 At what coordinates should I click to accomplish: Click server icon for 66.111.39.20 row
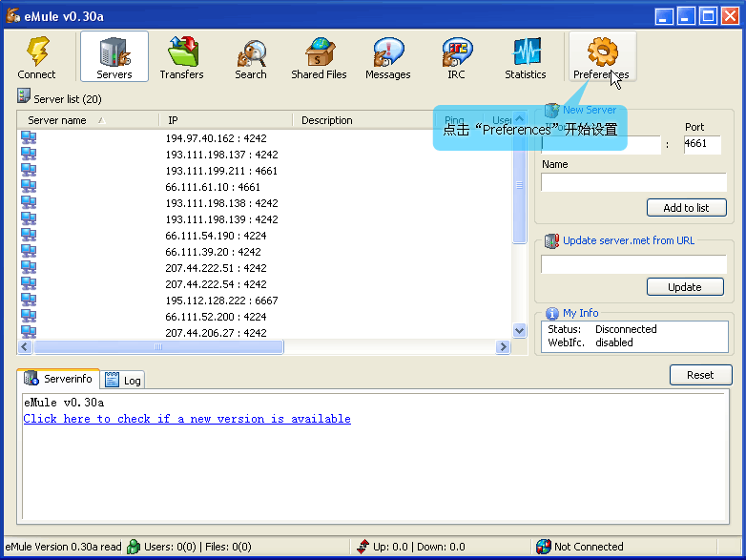pyautogui.click(x=29, y=251)
